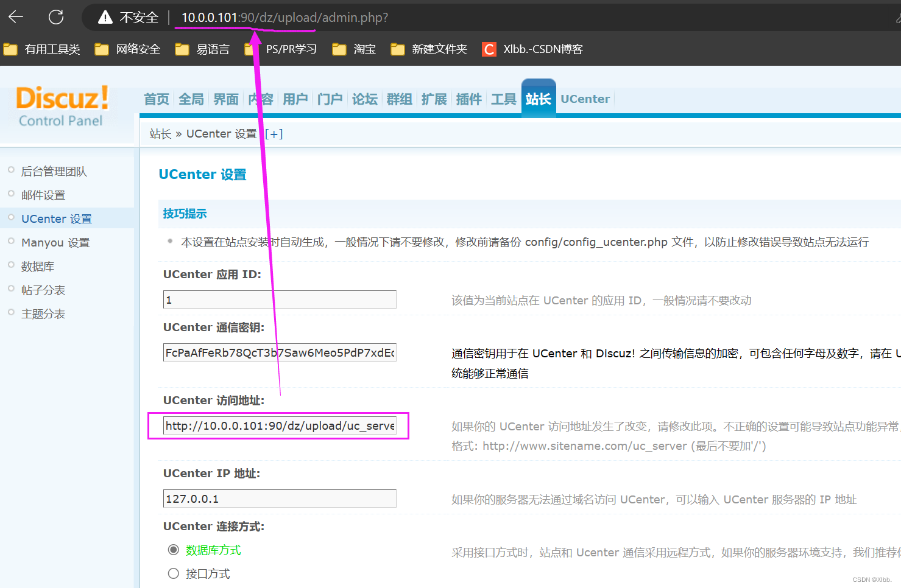This screenshot has height=588, width=901.
Task: Select the 数据库方式 radio button
Action: coord(173,549)
